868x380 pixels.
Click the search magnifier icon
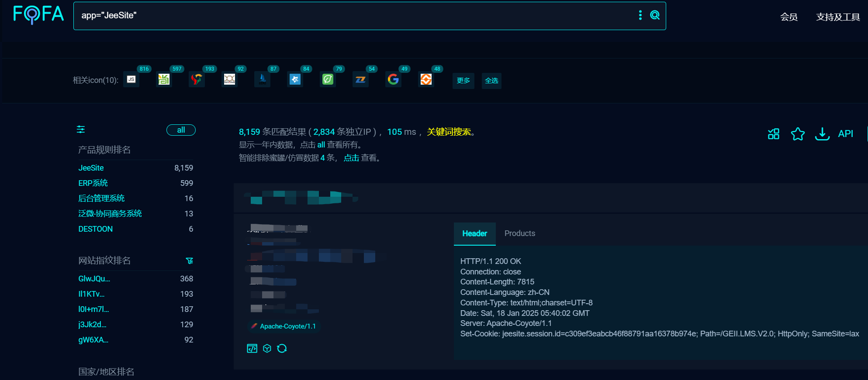coord(655,15)
